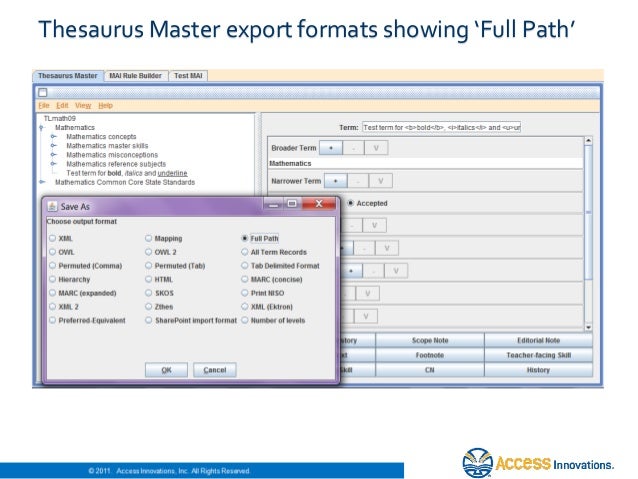Switch to MAI Rule Builder tab
Screen dimensions: 638x479
(135, 76)
